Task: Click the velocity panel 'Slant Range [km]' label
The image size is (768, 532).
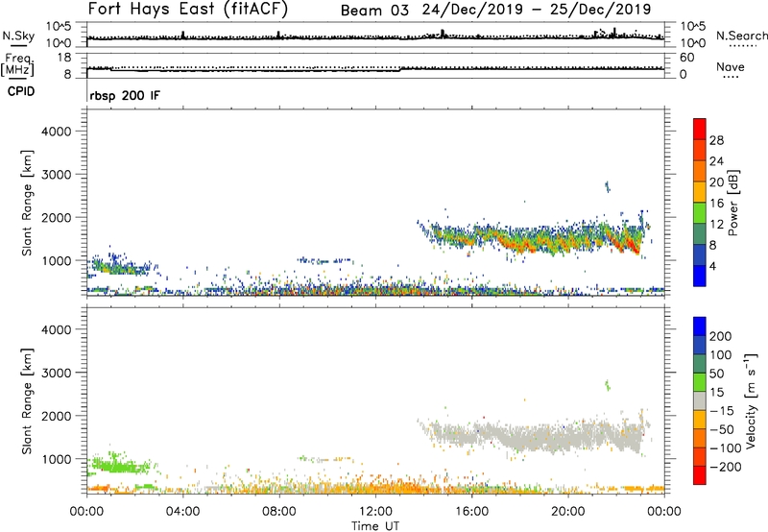Action: click(27, 401)
